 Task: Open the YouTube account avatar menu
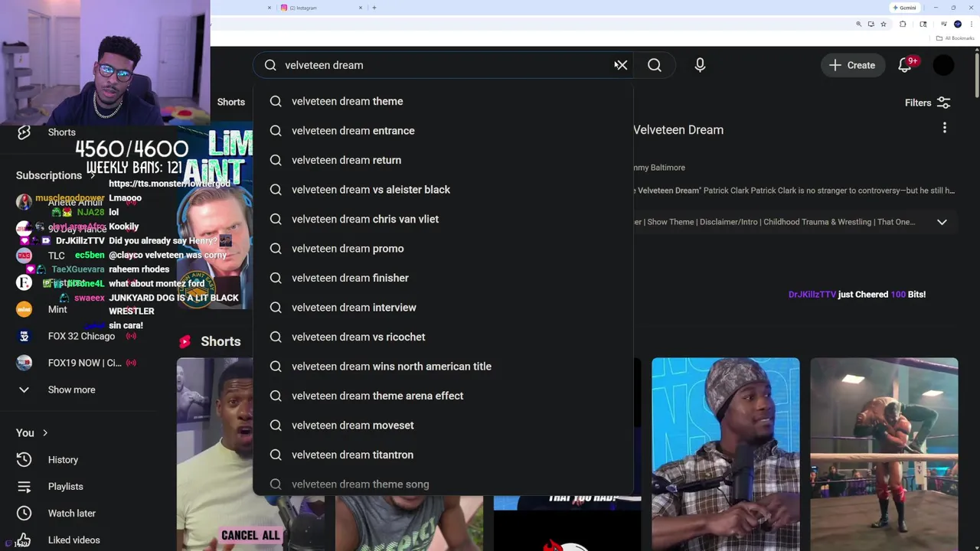(x=944, y=65)
